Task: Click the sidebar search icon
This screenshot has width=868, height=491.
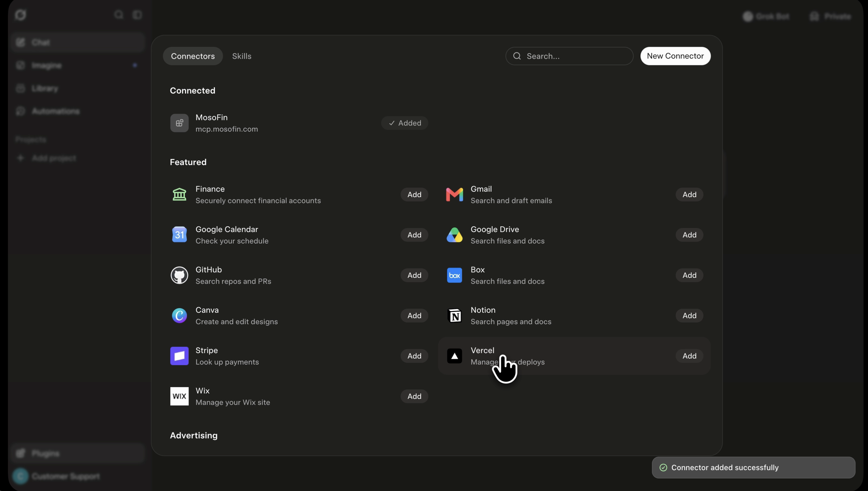Action: click(118, 15)
